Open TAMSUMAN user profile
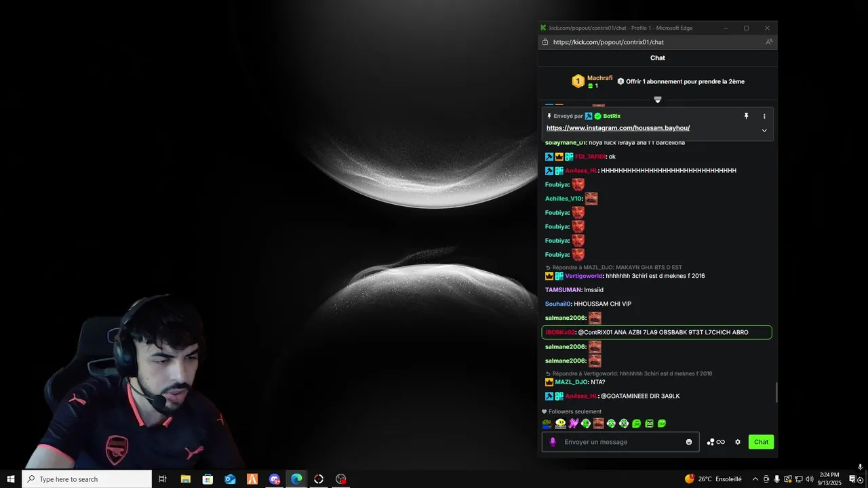Image resolution: width=868 pixels, height=488 pixels. (564, 290)
